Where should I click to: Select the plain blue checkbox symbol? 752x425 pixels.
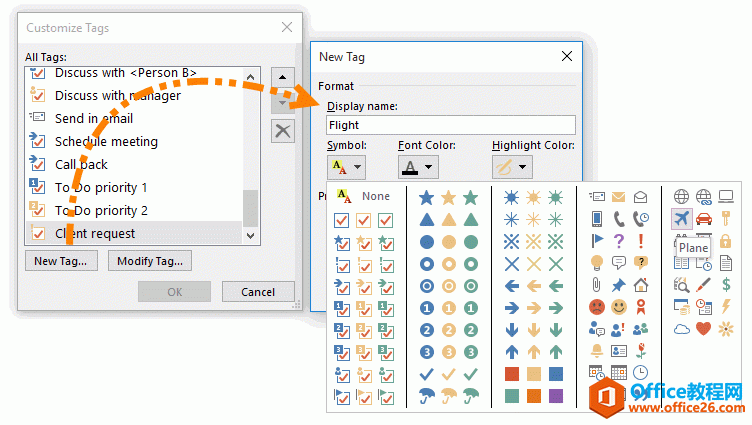point(342,220)
